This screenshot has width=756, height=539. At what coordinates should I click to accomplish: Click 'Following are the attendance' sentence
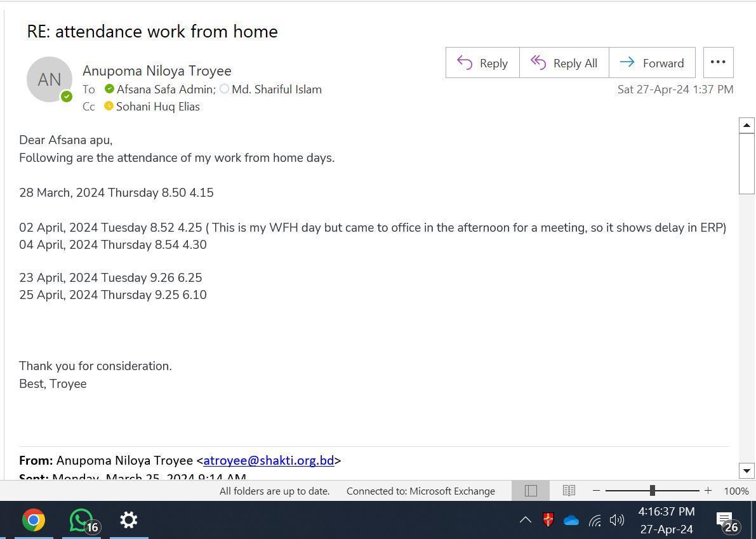[x=177, y=158]
